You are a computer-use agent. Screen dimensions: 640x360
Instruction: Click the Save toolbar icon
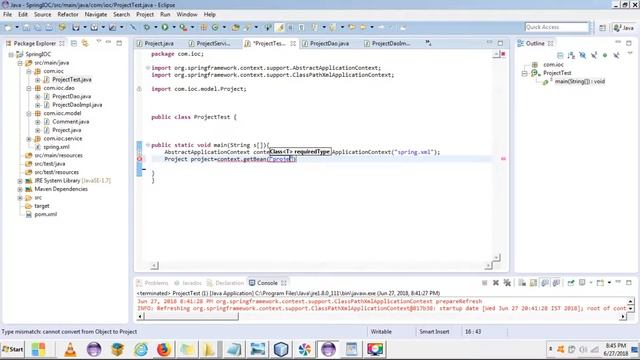pos(26,27)
